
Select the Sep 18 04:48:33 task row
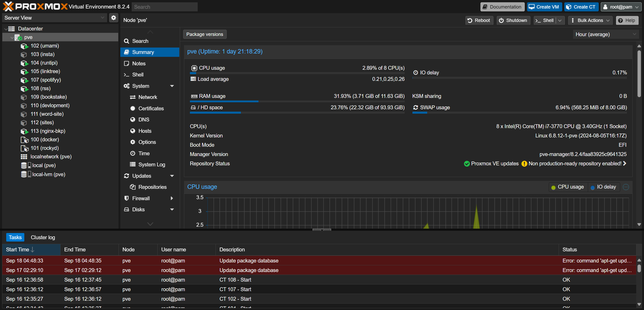[x=319, y=261]
